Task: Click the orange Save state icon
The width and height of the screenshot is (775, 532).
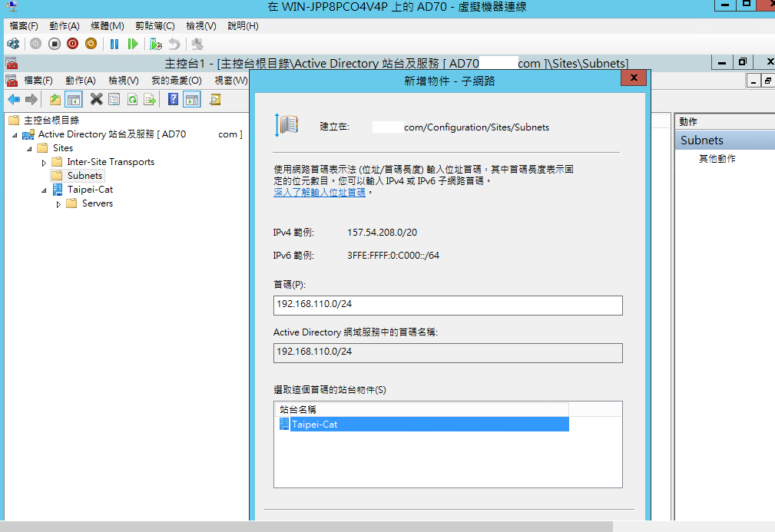Action: pos(91,44)
